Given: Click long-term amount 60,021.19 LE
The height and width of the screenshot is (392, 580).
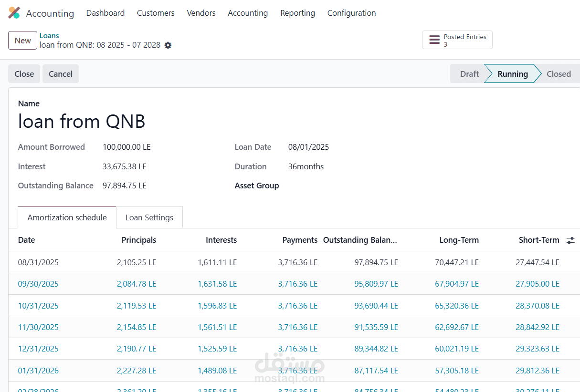Looking at the screenshot, I should pyautogui.click(x=457, y=349).
